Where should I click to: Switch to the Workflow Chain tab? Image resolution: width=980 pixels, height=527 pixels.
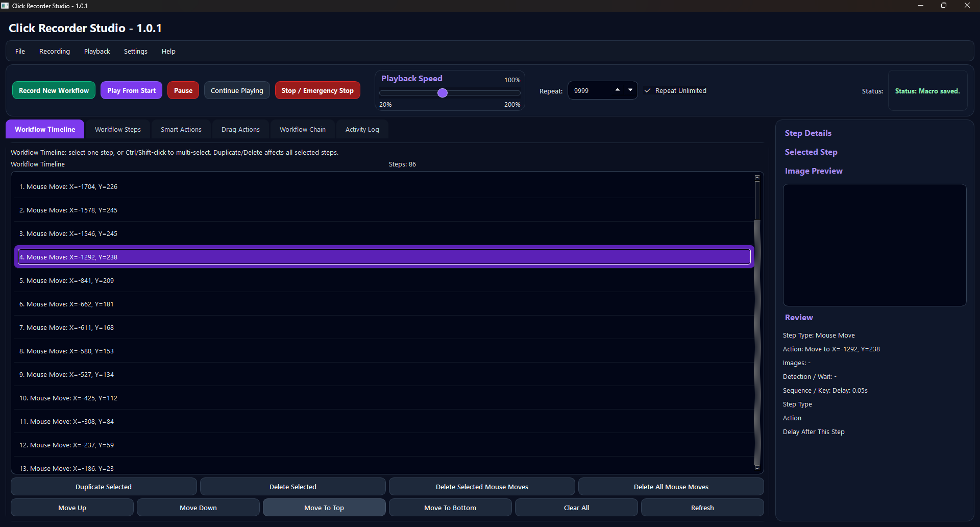click(x=303, y=129)
